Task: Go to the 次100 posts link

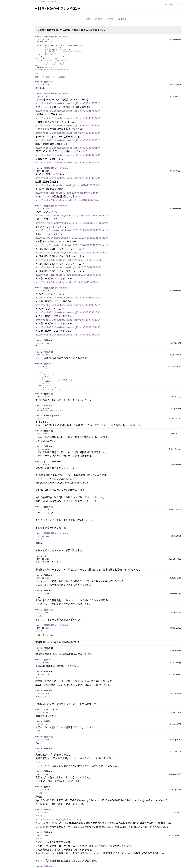Action: tap(110, 20)
